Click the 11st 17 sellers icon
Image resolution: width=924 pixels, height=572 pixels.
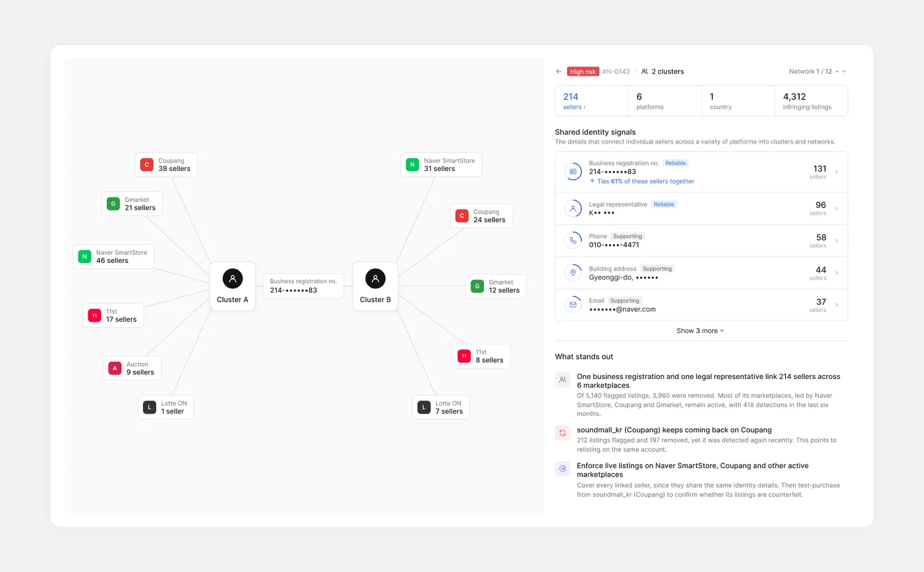pyautogui.click(x=95, y=315)
